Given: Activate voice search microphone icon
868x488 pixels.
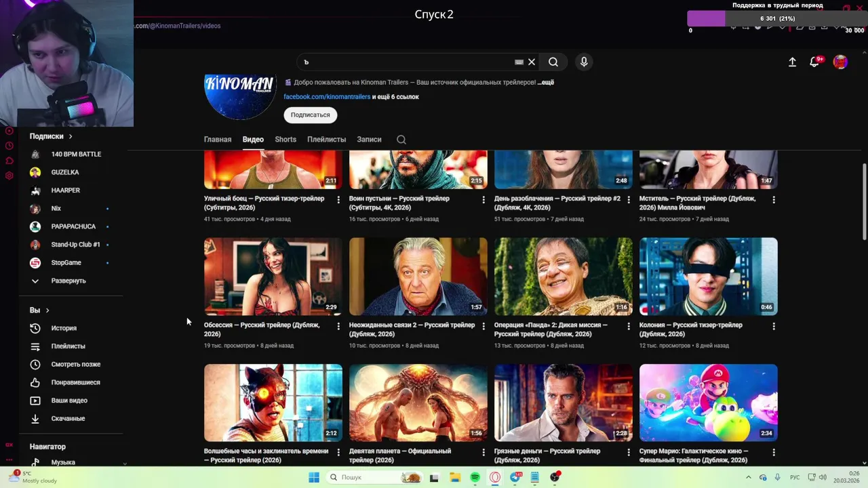Looking at the screenshot, I should coord(584,62).
